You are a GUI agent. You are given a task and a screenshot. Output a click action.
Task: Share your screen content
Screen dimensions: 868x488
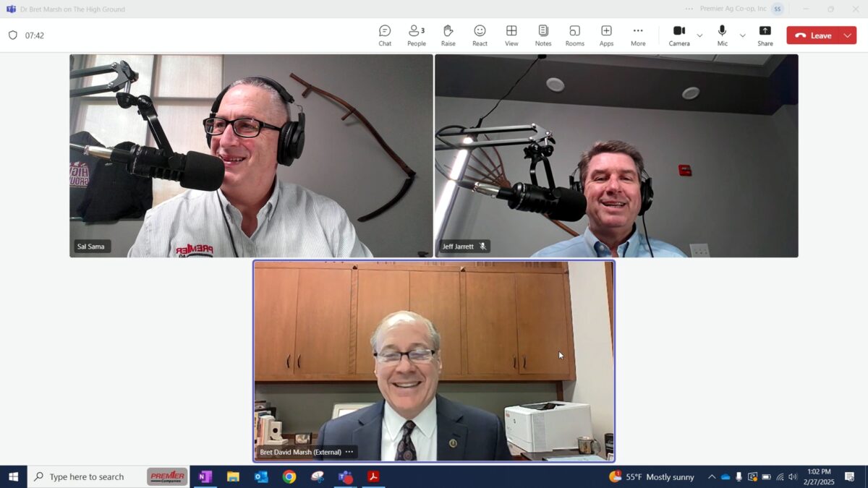click(765, 35)
